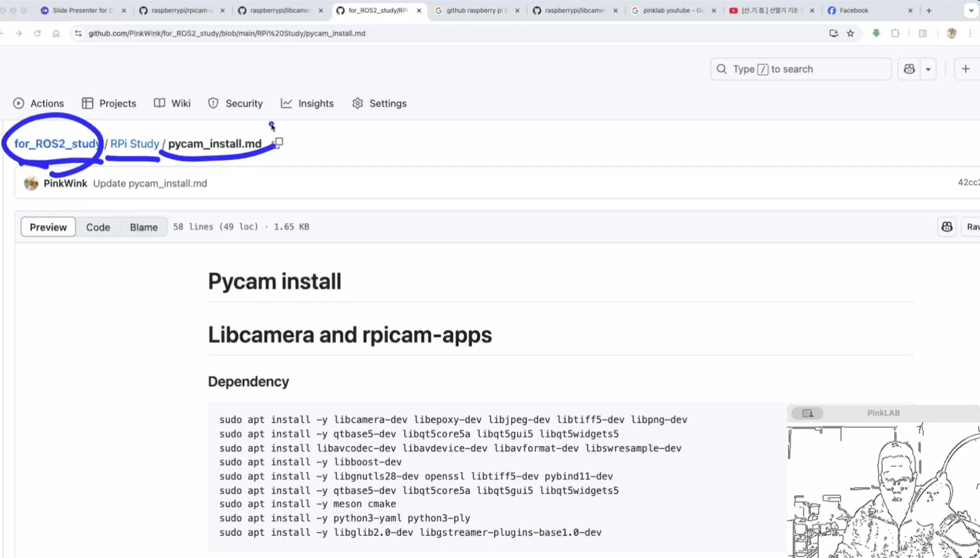Click the Copilot icon beside search

tap(909, 69)
